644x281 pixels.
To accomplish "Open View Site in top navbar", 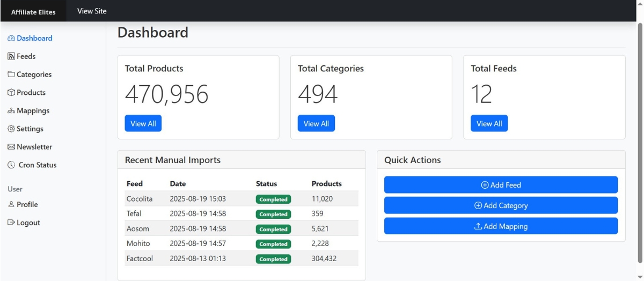I will (x=92, y=11).
